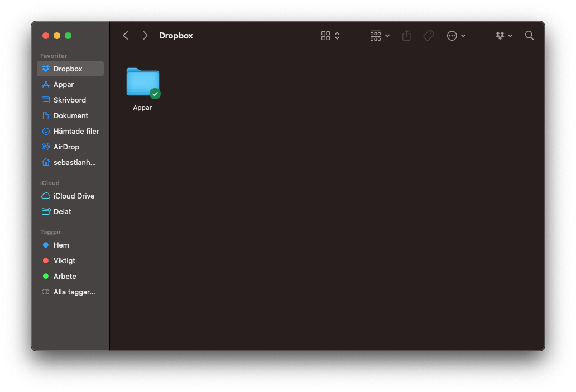
Task: Select the blue Hem tag
Action: [x=70, y=245]
